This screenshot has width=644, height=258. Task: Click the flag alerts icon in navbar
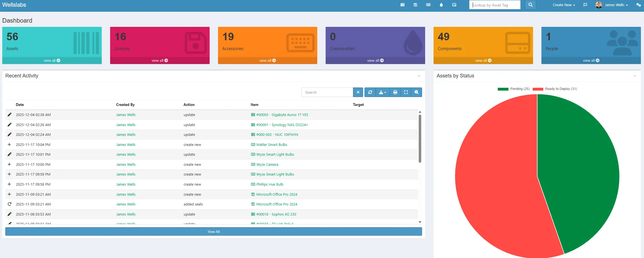tap(585, 5)
